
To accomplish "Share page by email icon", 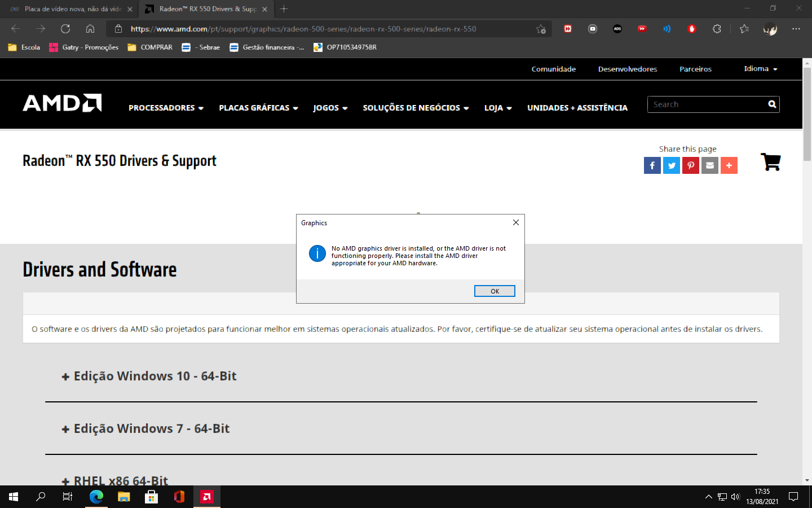I will [x=710, y=165].
